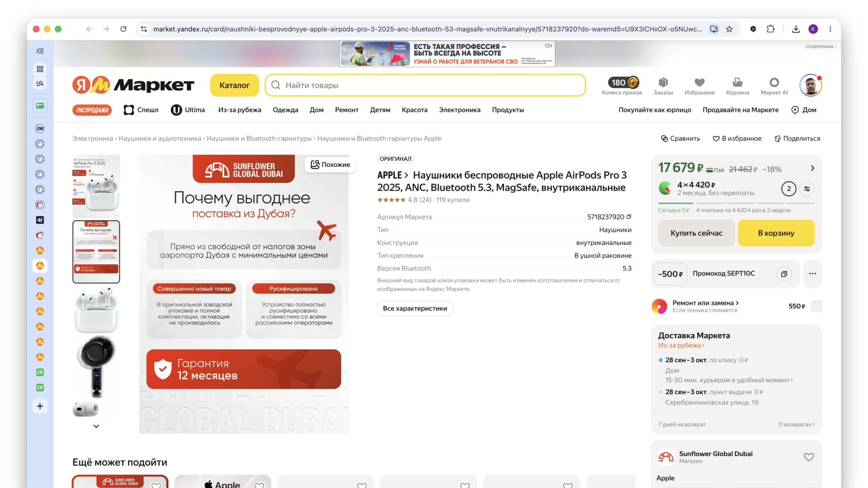Screen dimensions: 868x488
Task: Click the pickup address 'Серебренниковская улица, 19'
Action: (712, 402)
